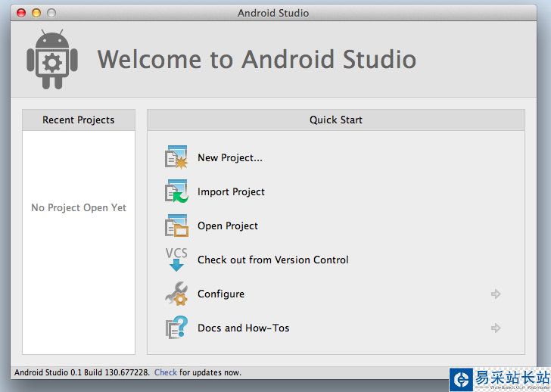551x392 pixels.
Task: Click the No Project Open Yet text
Action: click(79, 207)
